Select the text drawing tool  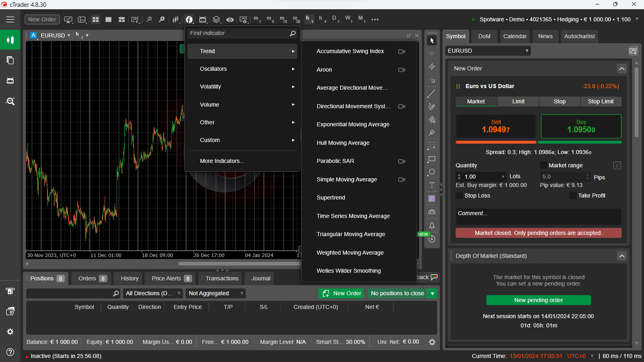click(x=431, y=185)
